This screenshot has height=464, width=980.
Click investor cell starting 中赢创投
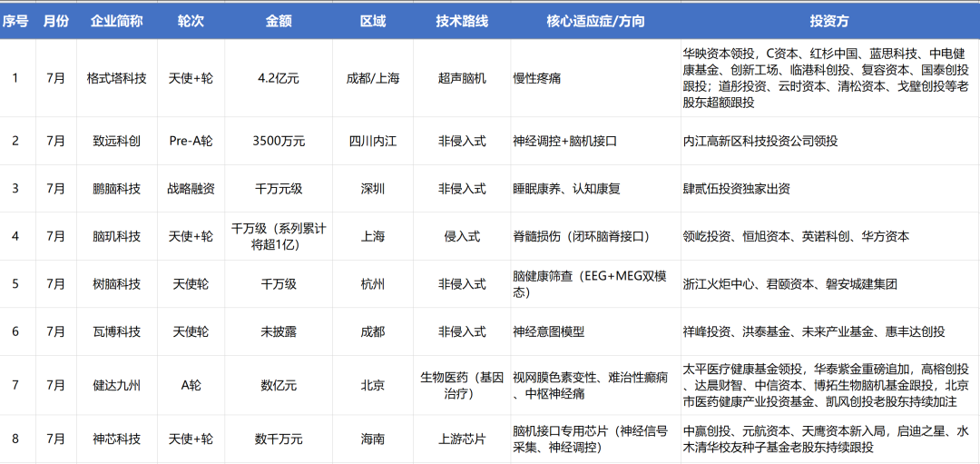point(830,439)
